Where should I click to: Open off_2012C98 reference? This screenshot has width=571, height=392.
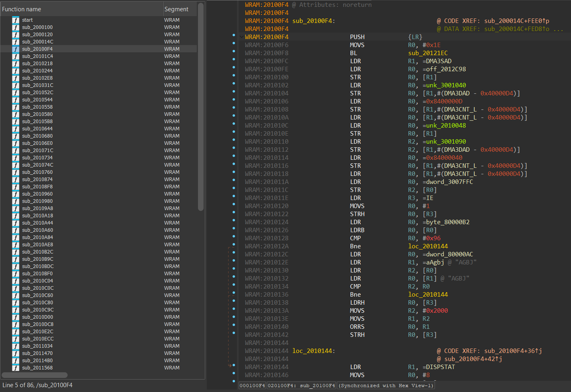(x=446, y=69)
